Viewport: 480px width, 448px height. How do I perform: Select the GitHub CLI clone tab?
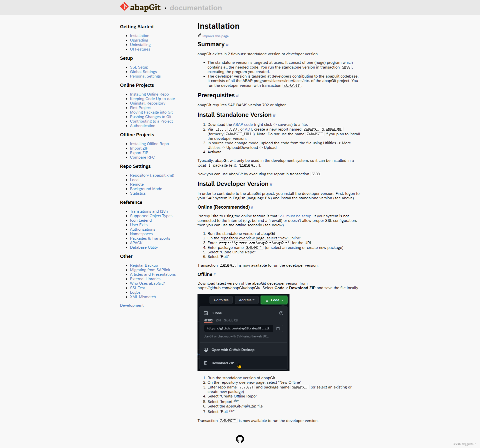tap(231, 320)
